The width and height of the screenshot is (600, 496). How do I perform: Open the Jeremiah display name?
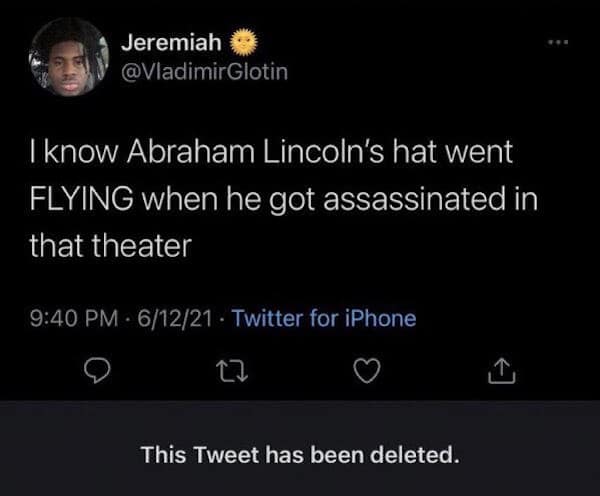(x=170, y=44)
